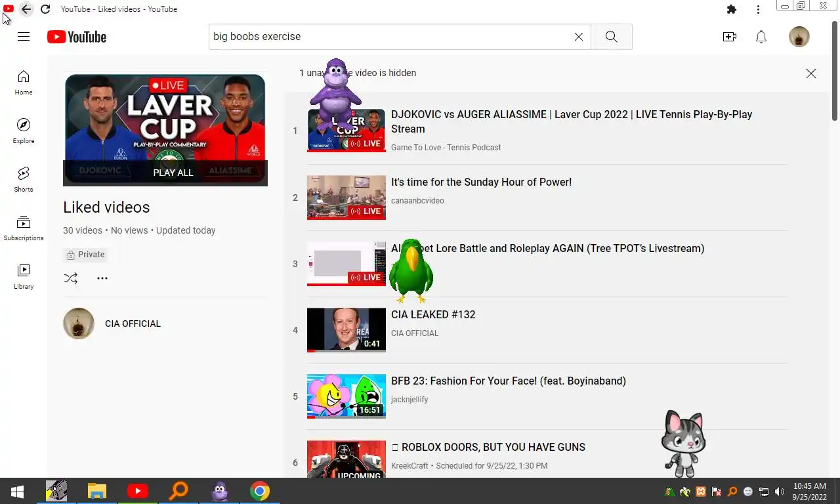Image resolution: width=840 pixels, height=504 pixels.
Task: Open Google Chrome from the taskbar
Action: pyautogui.click(x=260, y=491)
